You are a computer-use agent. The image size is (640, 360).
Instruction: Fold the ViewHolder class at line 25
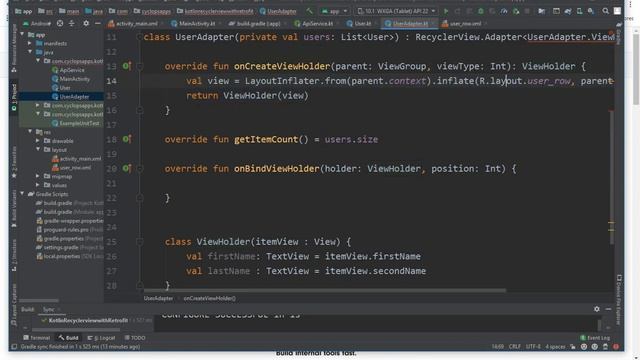click(140, 242)
